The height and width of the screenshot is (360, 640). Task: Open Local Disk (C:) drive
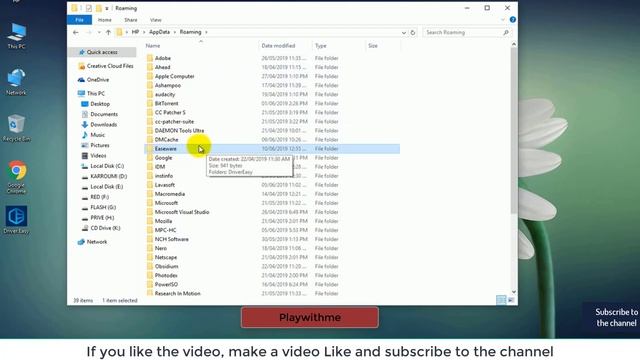point(102,166)
